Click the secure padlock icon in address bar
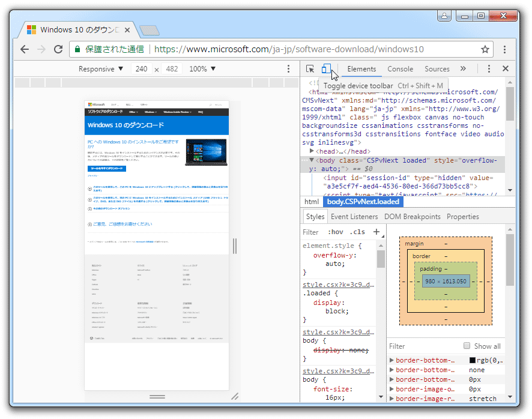This screenshot has height=419, width=532. (77, 50)
